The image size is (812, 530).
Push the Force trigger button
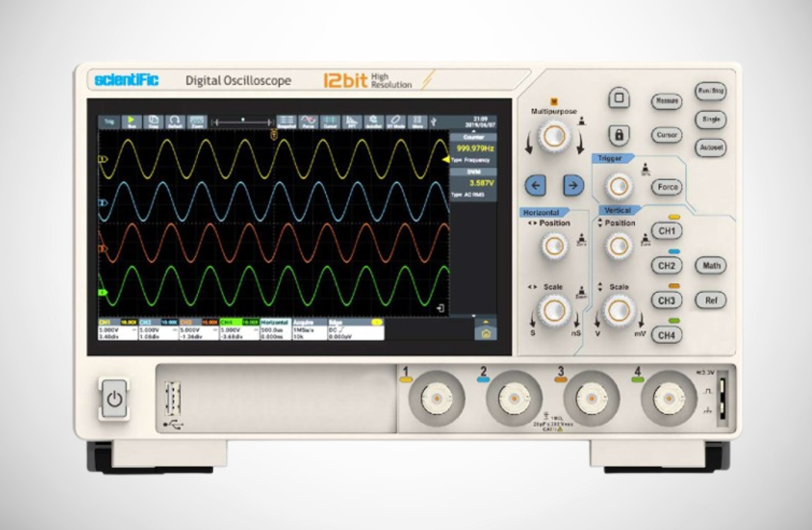[x=667, y=187]
